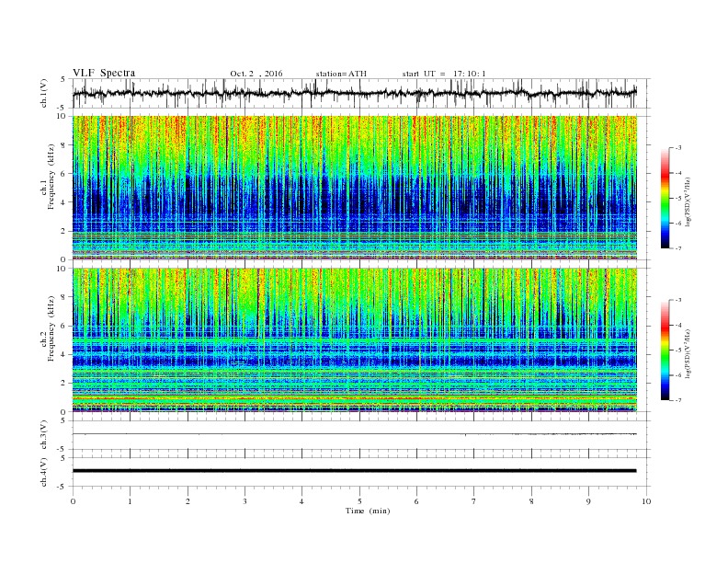This screenshot has width=728, height=563.
Task: Click the "2" kHz tick on ch.2 frequency axis
Action: (x=64, y=383)
